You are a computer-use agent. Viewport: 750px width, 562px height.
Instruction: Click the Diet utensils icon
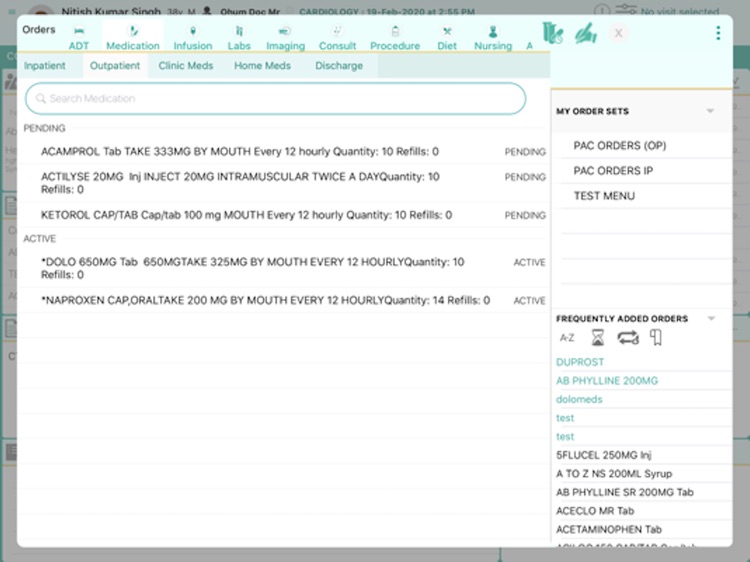[447, 31]
